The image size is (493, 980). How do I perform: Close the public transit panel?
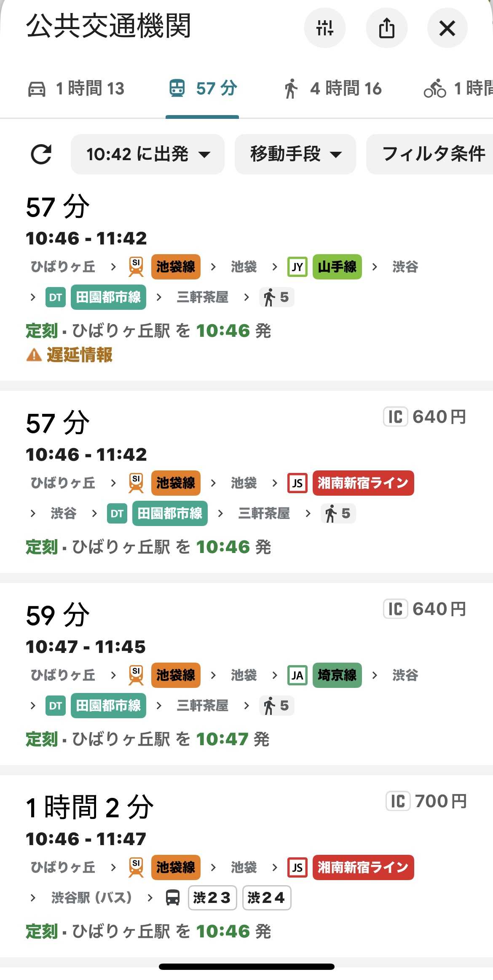coord(447,28)
